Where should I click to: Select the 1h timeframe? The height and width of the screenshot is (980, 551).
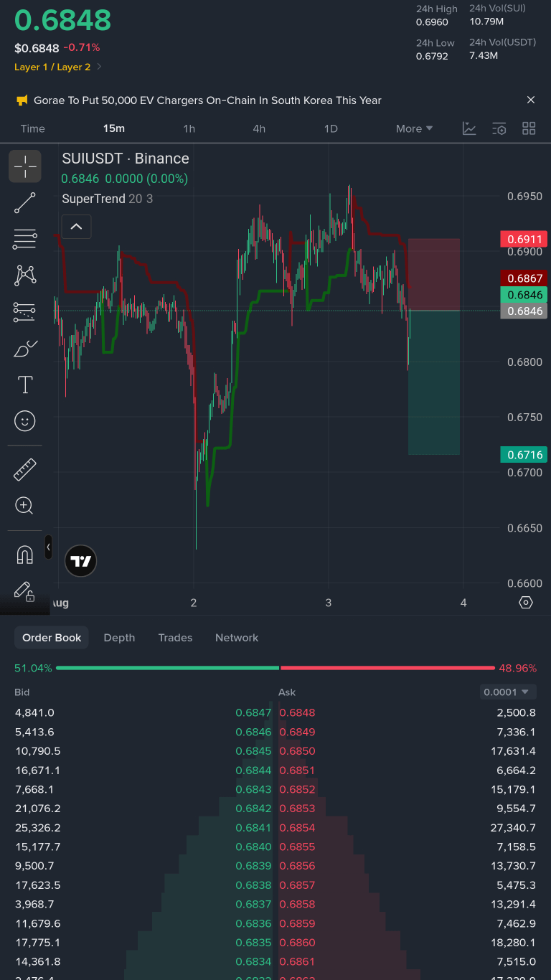[x=189, y=128]
